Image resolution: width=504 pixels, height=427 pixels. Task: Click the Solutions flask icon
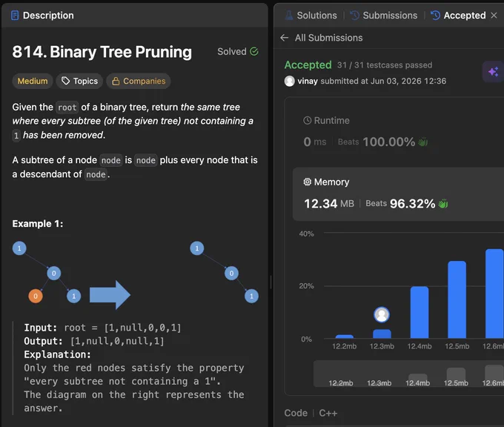point(289,15)
